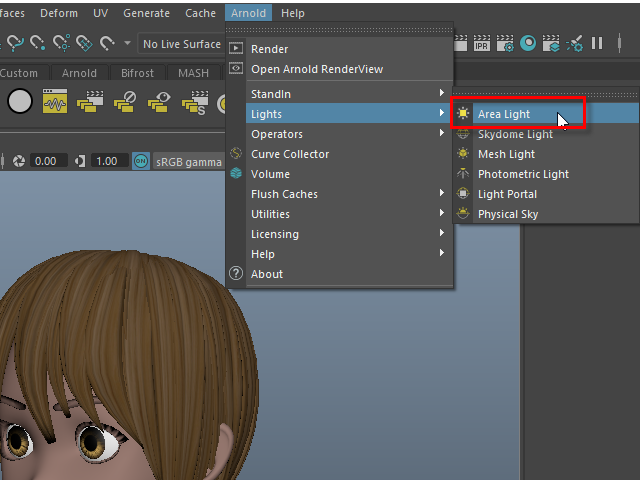Click the render sequence shelf icon with eye
Image resolution: width=640 pixels, height=480 pixels.
[158, 102]
